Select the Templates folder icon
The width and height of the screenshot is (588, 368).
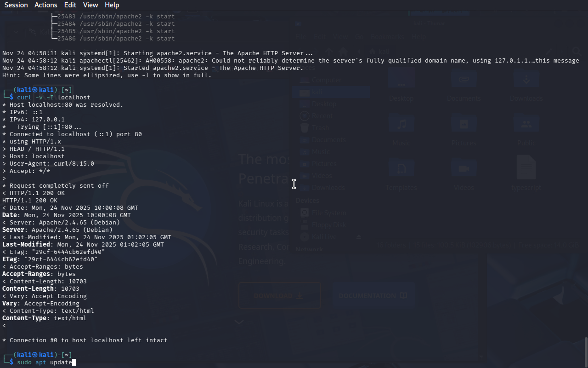tap(401, 168)
